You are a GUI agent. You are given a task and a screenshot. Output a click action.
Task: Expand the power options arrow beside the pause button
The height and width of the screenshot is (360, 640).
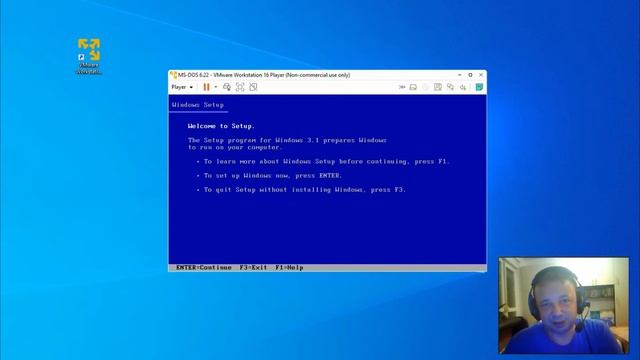(216, 87)
